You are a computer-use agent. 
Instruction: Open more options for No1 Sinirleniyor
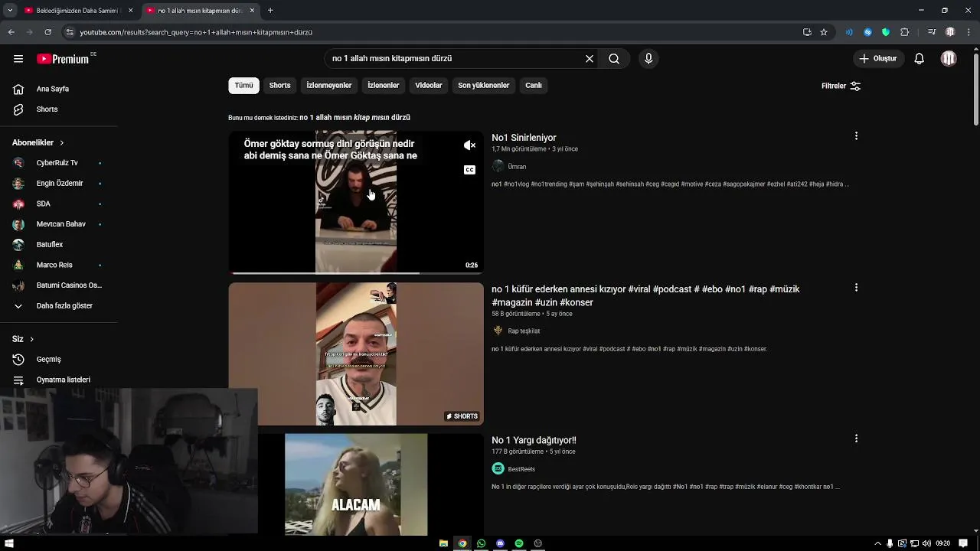point(856,136)
